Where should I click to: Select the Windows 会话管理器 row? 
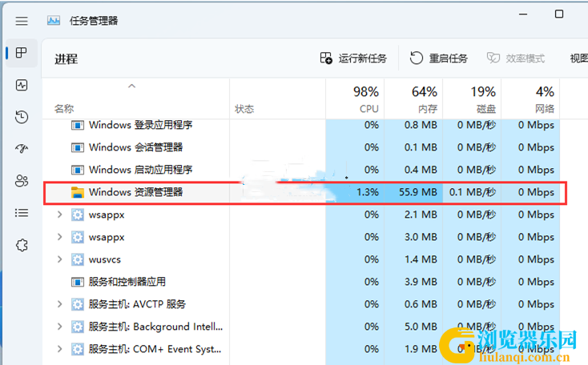[300, 147]
